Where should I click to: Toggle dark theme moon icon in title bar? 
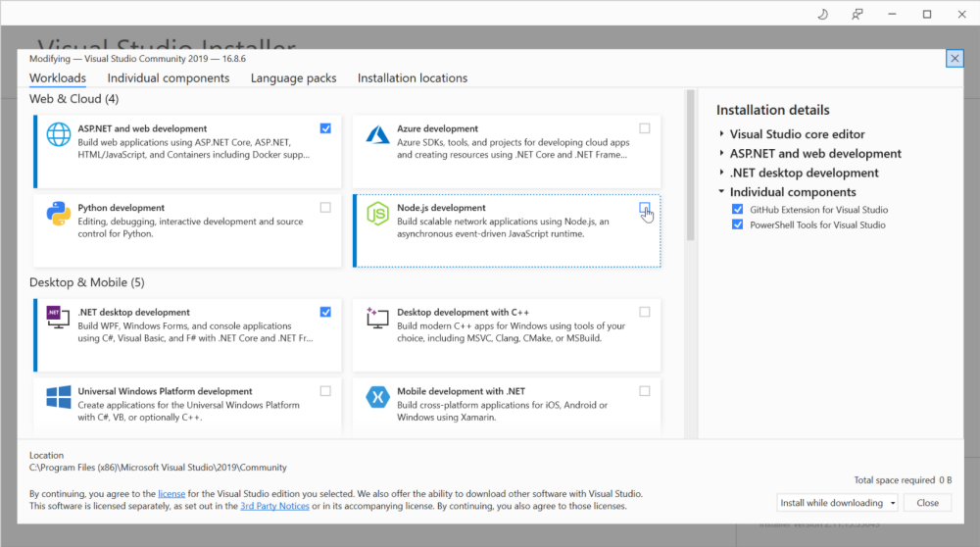(x=822, y=14)
